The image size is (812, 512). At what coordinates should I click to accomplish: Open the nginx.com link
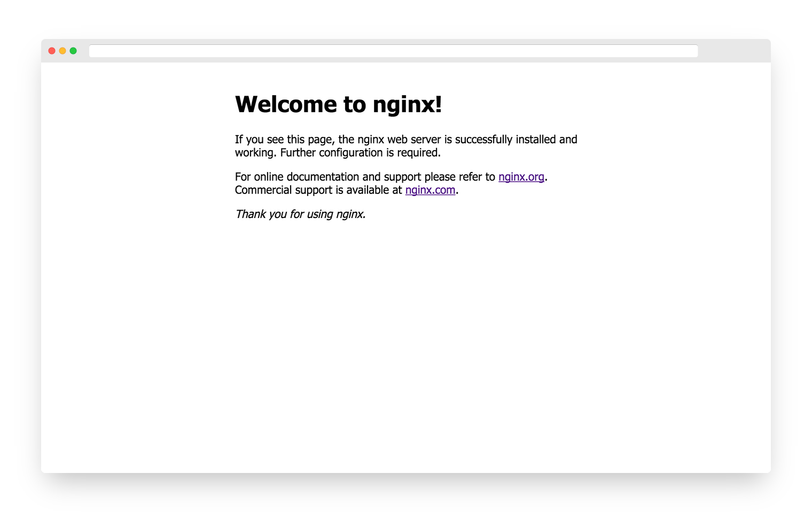[430, 190]
